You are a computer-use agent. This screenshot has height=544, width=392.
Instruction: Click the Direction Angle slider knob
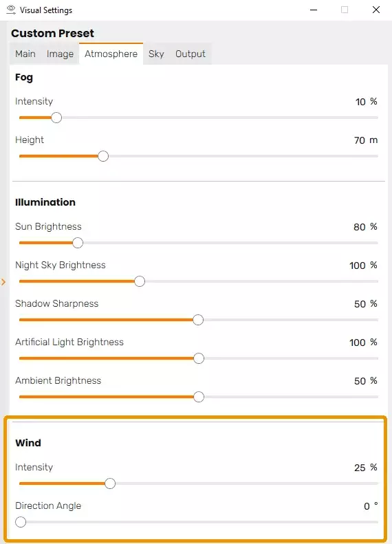[21, 522]
